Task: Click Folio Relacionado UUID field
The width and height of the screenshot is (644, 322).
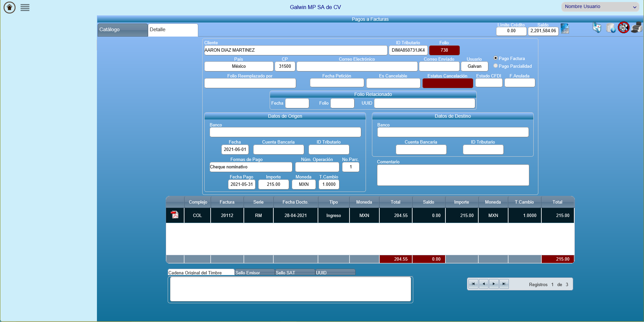Action: (425, 103)
